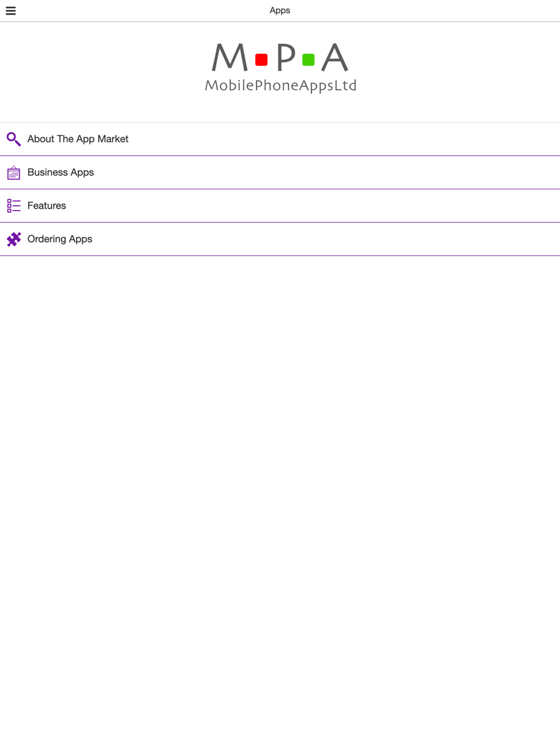Viewport: 560px width, 747px height.
Task: Click the large letter P in the logo
Action: coord(286,58)
